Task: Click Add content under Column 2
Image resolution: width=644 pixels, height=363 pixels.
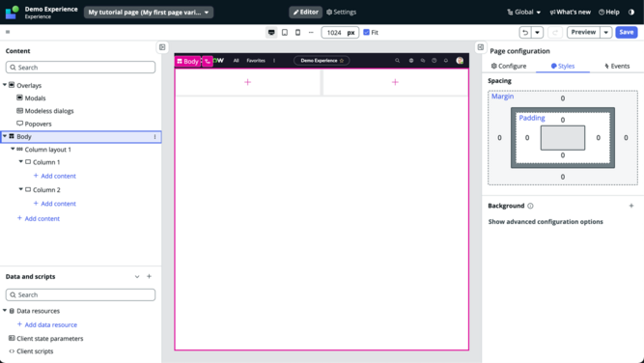Action: pyautogui.click(x=55, y=204)
